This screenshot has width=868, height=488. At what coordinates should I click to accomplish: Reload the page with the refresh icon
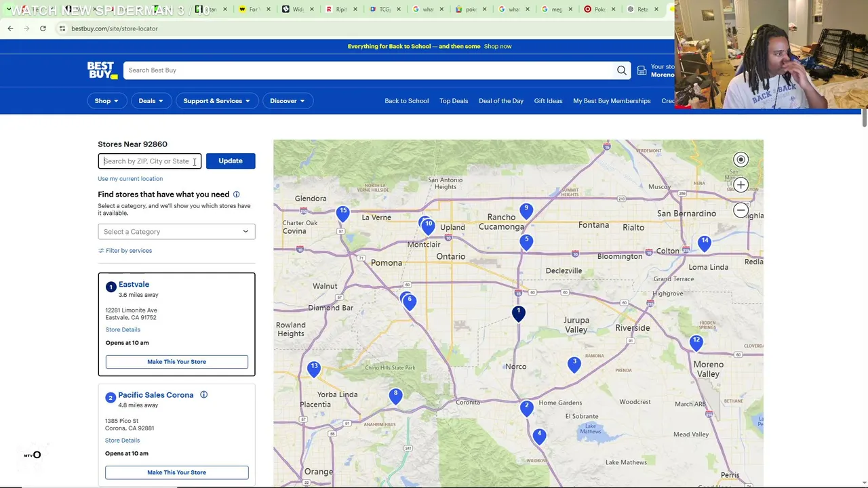(x=43, y=28)
